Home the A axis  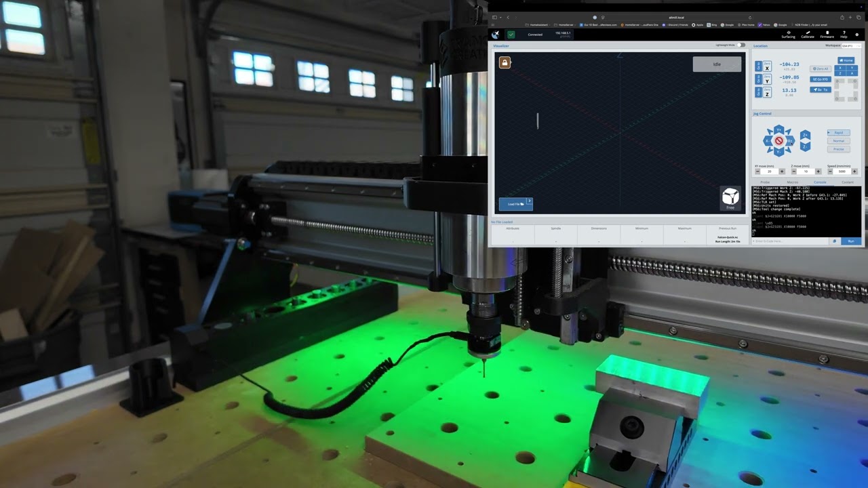pyautogui.click(x=852, y=73)
